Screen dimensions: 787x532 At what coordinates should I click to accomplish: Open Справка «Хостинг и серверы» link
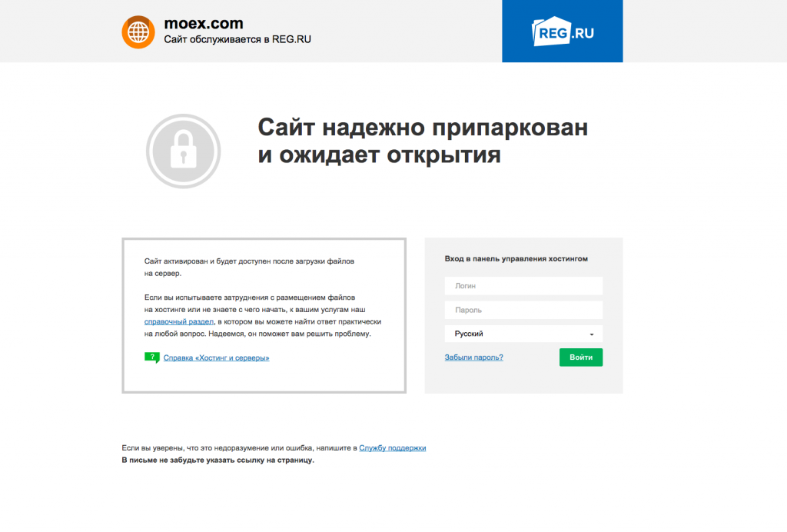216,357
